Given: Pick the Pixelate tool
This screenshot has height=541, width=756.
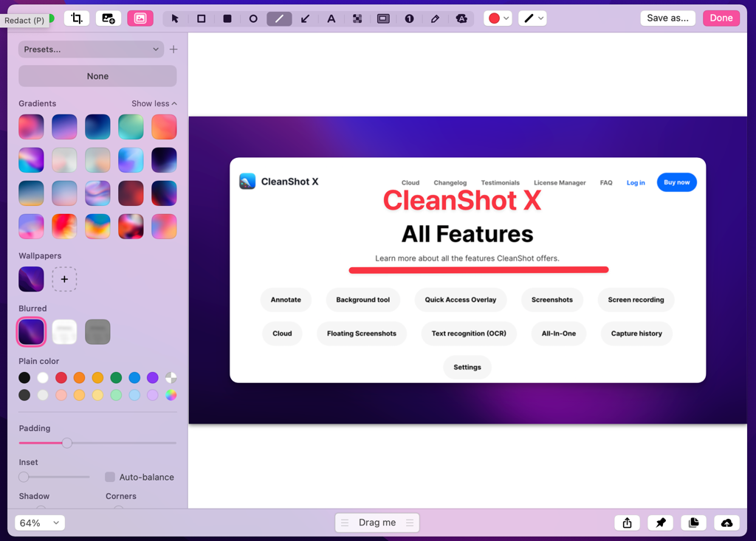Looking at the screenshot, I should [357, 18].
